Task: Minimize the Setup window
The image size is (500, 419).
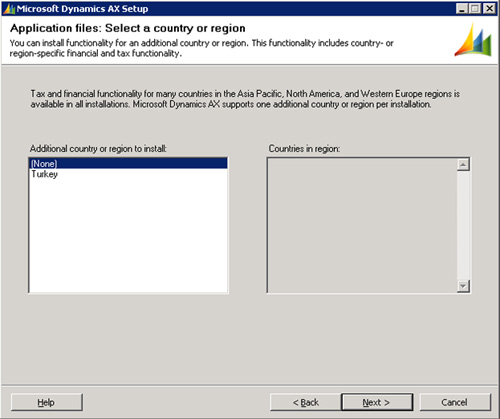Action: [462, 8]
